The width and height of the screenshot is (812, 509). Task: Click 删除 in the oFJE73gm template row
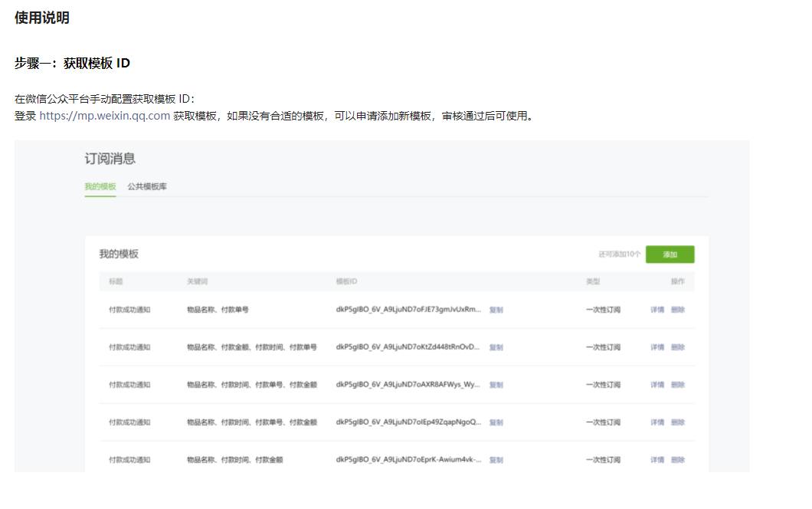point(678,310)
